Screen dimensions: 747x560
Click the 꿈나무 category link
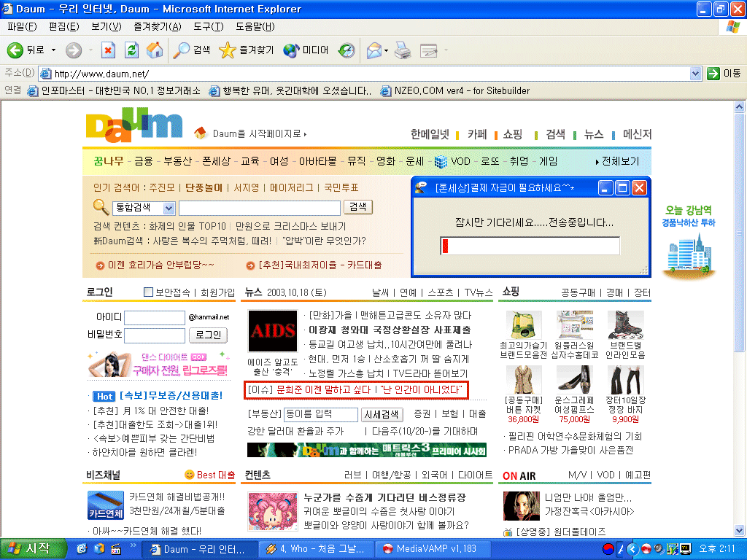click(x=109, y=161)
